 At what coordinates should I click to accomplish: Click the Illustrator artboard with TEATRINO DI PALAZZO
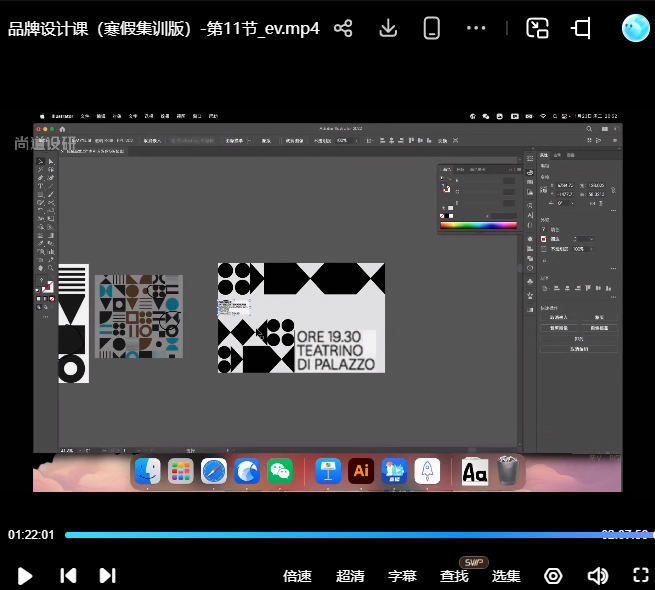(x=301, y=318)
